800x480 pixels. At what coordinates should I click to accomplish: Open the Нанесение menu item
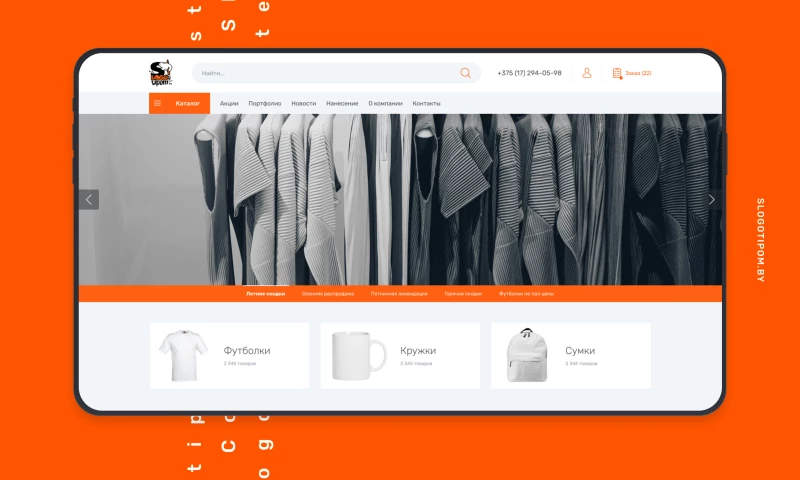click(x=342, y=103)
